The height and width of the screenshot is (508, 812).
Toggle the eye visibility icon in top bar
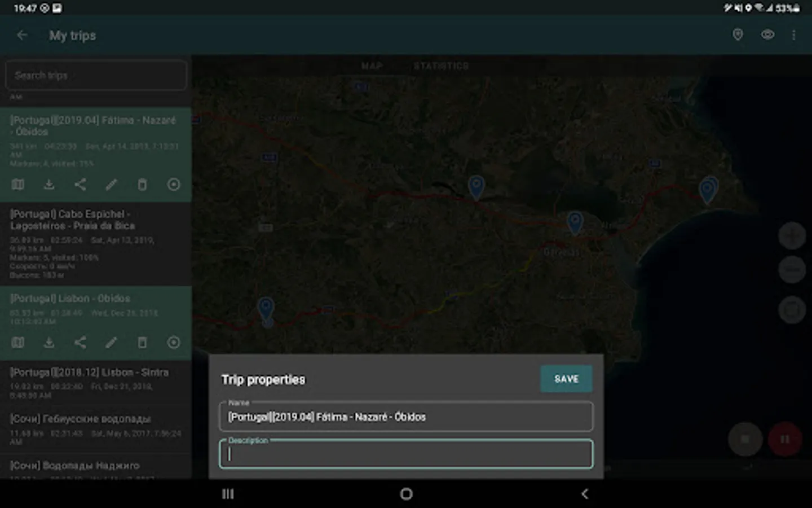click(767, 35)
